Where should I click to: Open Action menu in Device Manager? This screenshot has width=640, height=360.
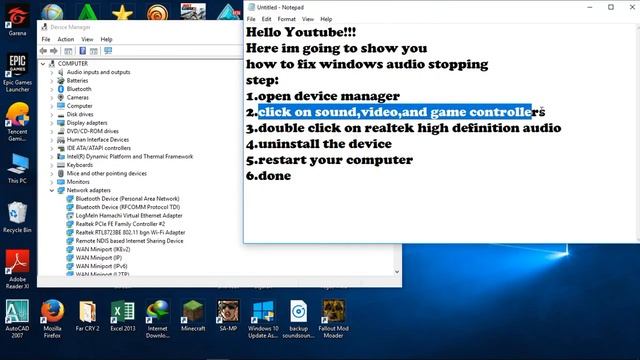pyautogui.click(x=66, y=39)
